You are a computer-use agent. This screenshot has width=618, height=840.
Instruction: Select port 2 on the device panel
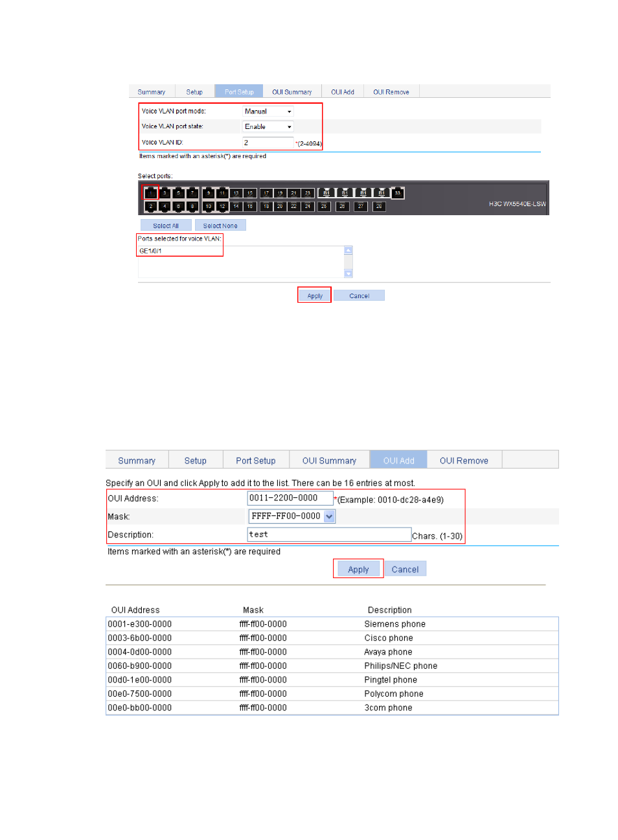click(151, 206)
